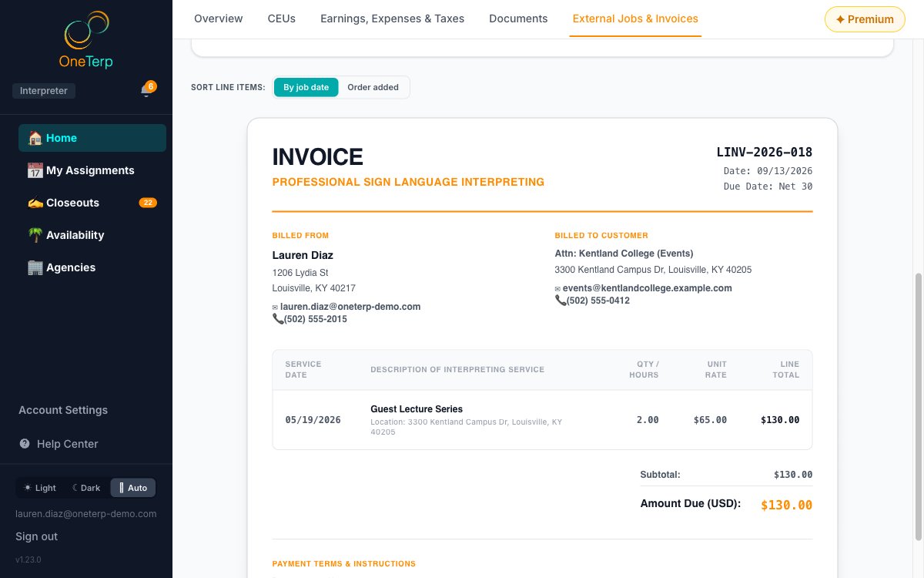Click the Guest Lecture Series description

click(x=417, y=409)
